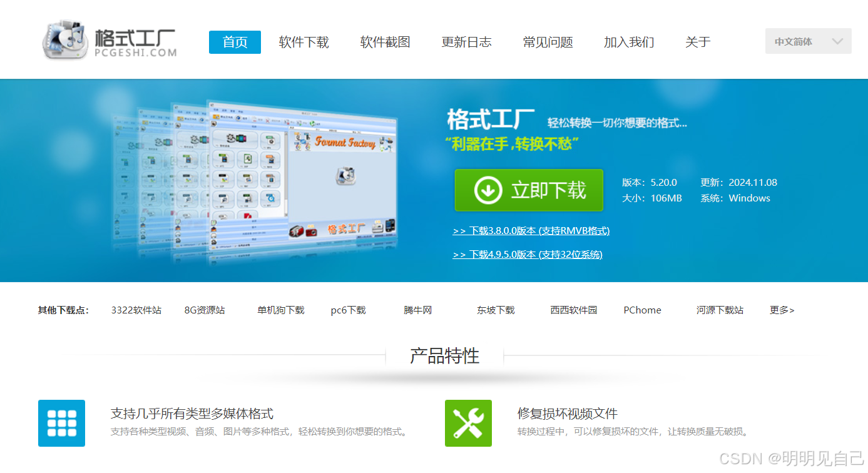Image resolution: width=868 pixels, height=473 pixels.
Task: Open 加入我们 page
Action: [x=629, y=42]
